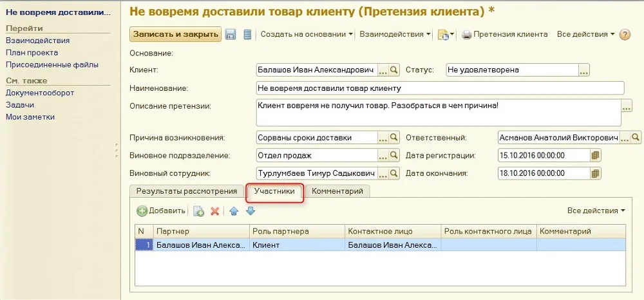Open the magnifier lookup for Виновный сотрудник
This screenshot has height=300, width=644.
(x=394, y=174)
